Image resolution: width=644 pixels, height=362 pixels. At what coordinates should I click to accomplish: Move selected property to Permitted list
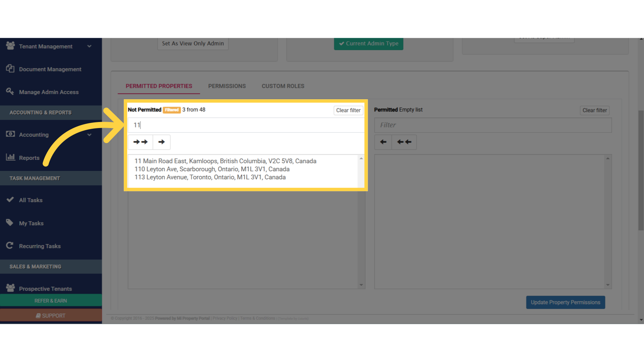click(x=162, y=142)
